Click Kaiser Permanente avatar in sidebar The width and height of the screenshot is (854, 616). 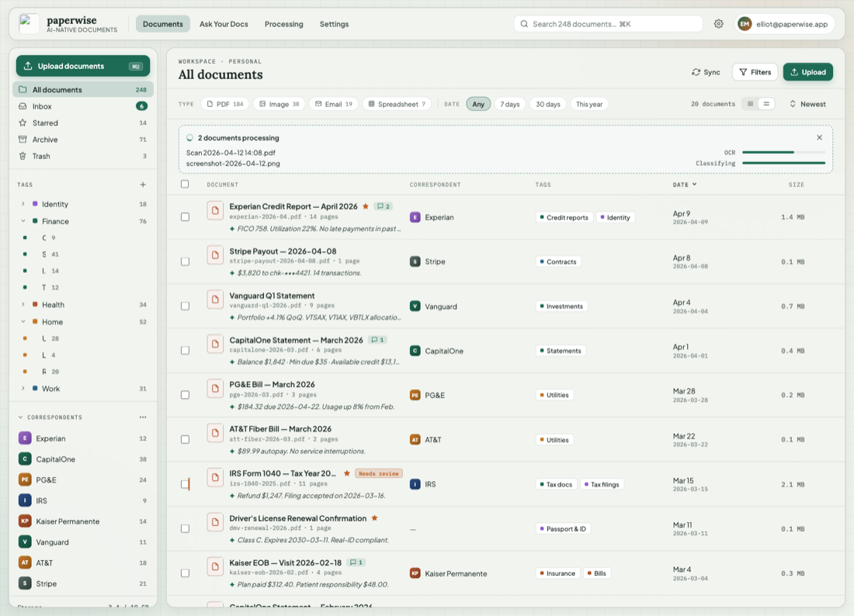point(25,521)
